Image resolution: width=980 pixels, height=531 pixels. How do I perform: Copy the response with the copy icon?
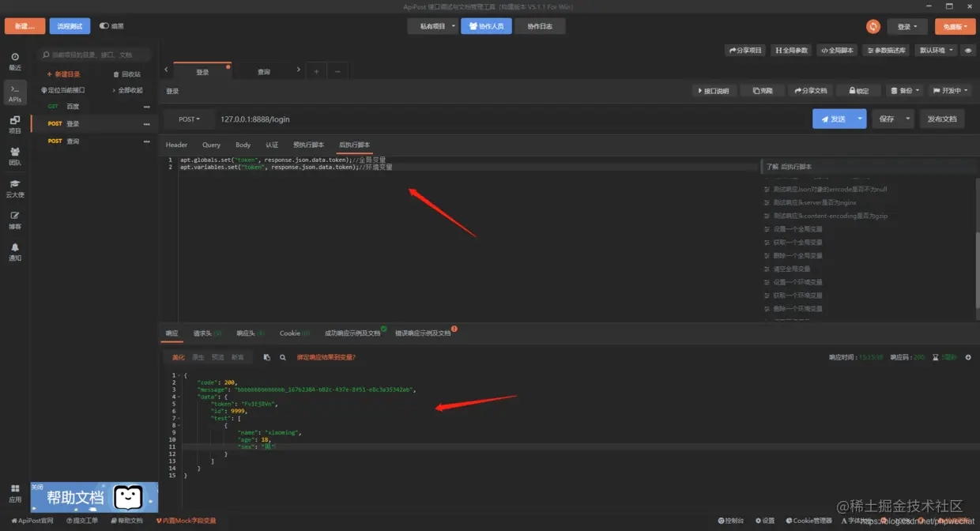266,357
